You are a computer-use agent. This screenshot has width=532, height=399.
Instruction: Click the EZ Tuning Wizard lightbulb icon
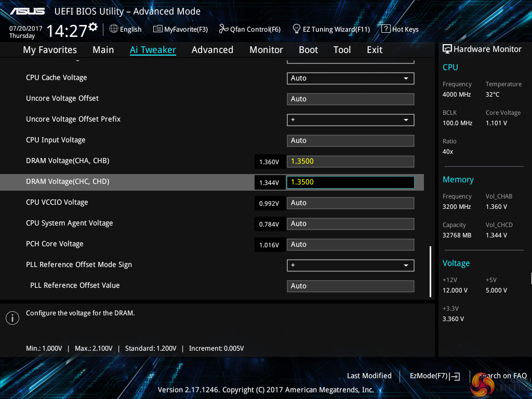click(x=296, y=29)
